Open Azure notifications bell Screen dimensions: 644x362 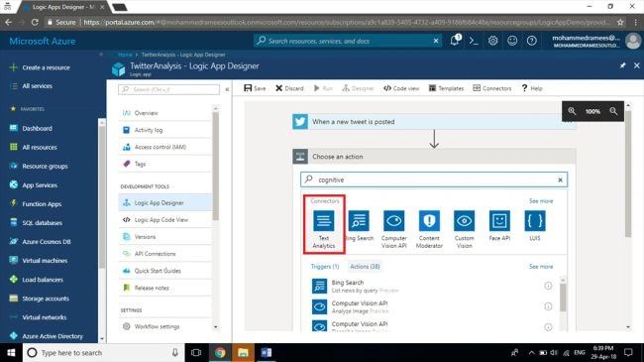tap(455, 41)
